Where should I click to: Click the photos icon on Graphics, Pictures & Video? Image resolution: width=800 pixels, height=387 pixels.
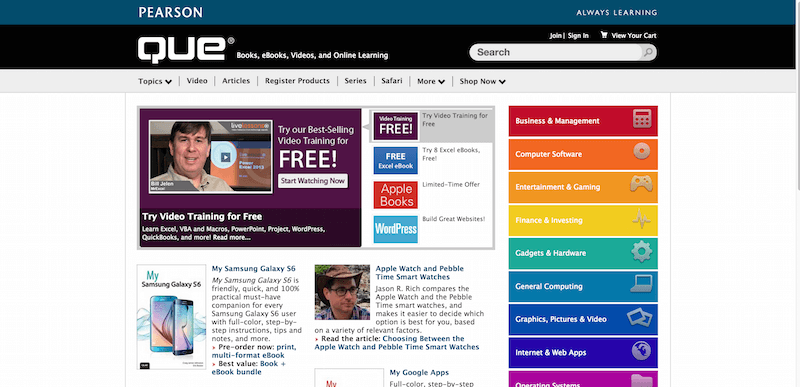tap(640, 318)
